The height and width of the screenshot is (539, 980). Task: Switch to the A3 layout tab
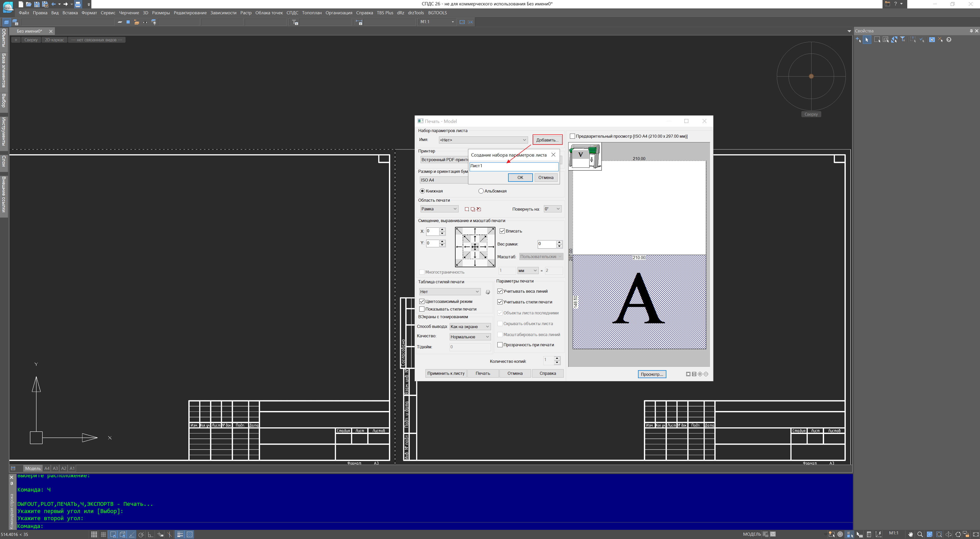point(55,468)
